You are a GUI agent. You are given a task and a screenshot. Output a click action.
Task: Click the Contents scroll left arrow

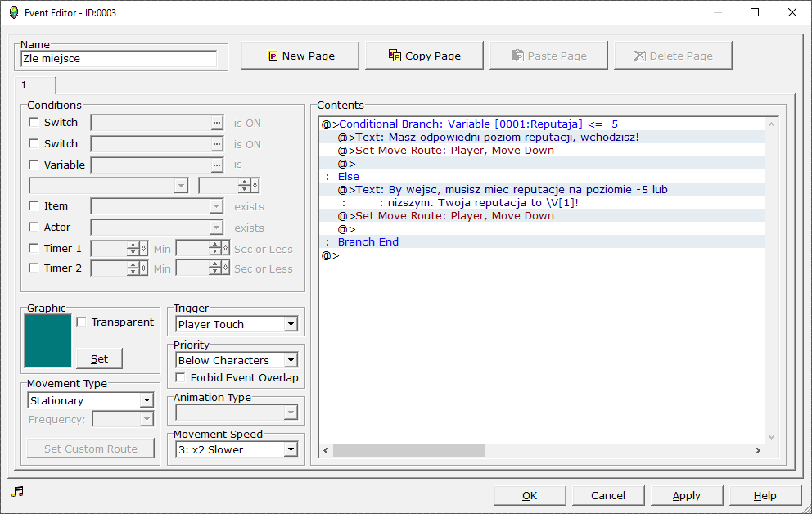326,450
